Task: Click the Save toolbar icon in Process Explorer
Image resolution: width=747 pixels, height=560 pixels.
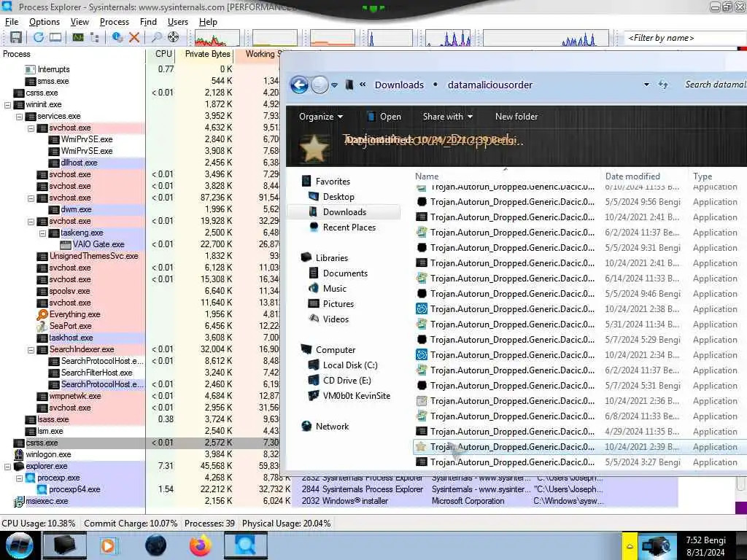Action: click(x=16, y=37)
